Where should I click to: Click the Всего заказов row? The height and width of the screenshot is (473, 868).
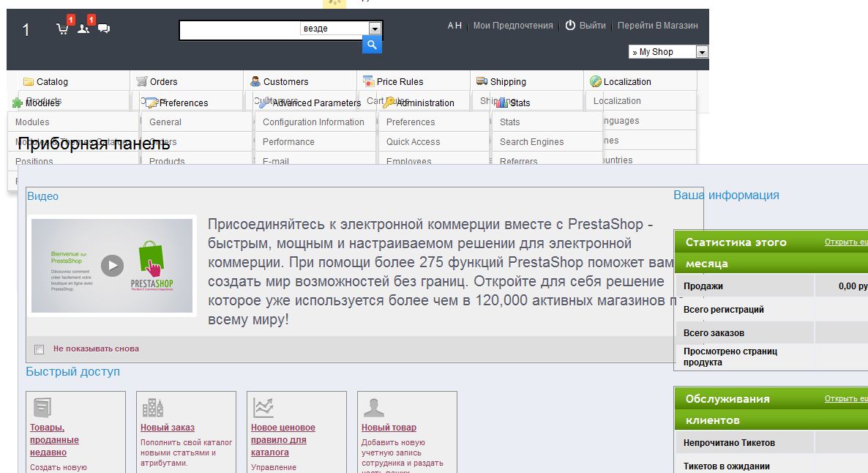click(x=771, y=333)
